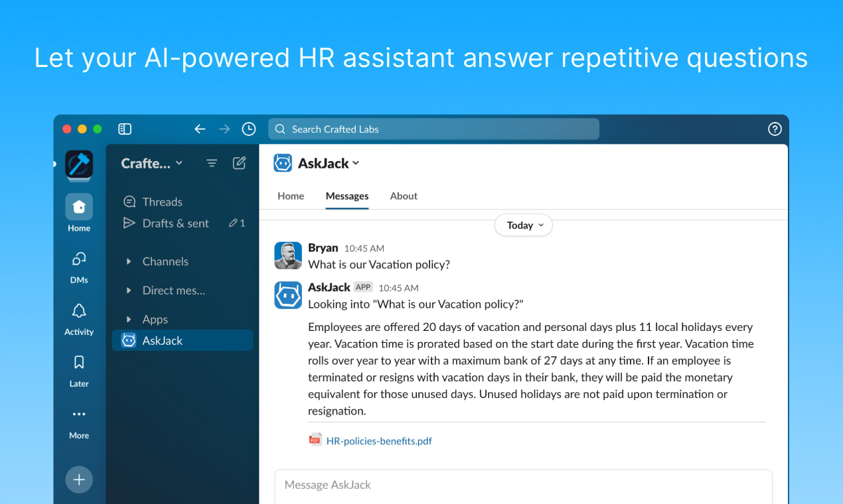Image resolution: width=843 pixels, height=504 pixels.
Task: Switch to the Messages tab
Action: [x=347, y=196]
